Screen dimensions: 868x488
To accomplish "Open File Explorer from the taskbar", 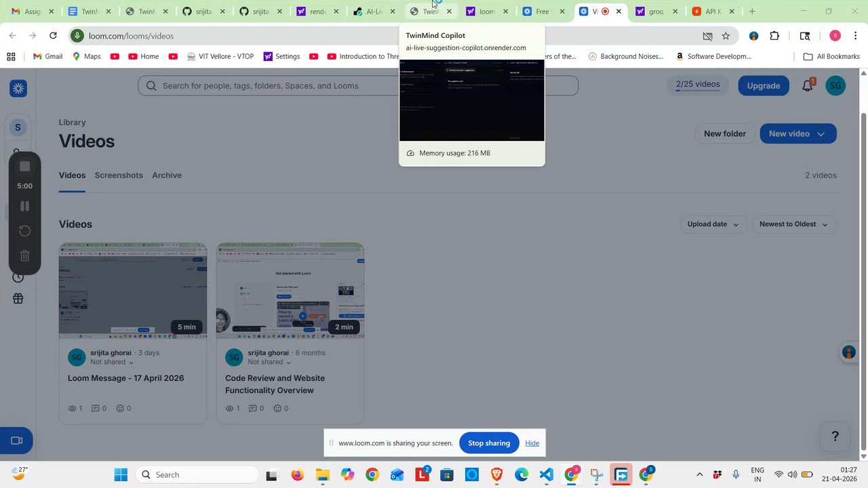I will point(322,475).
